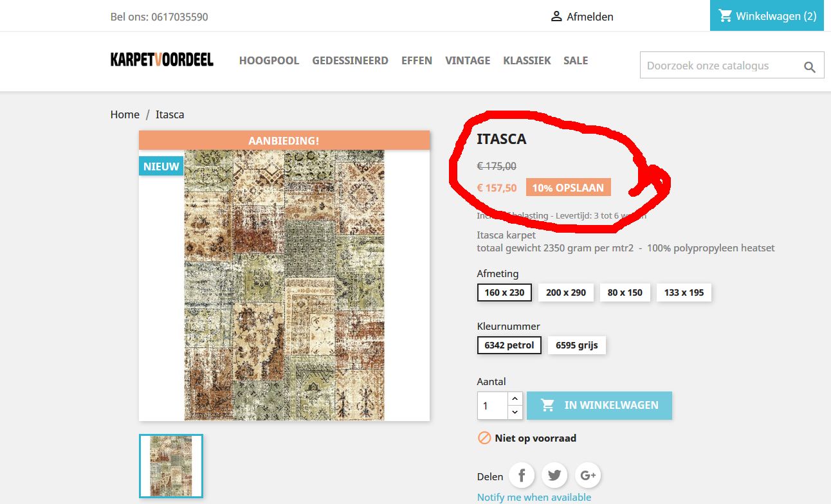Select size 80 x 150
The height and width of the screenshot is (504, 831).
[625, 292]
